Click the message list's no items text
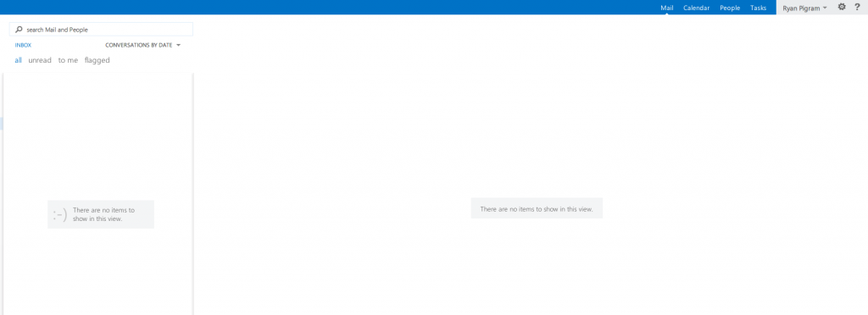The image size is (868, 315). click(x=103, y=214)
